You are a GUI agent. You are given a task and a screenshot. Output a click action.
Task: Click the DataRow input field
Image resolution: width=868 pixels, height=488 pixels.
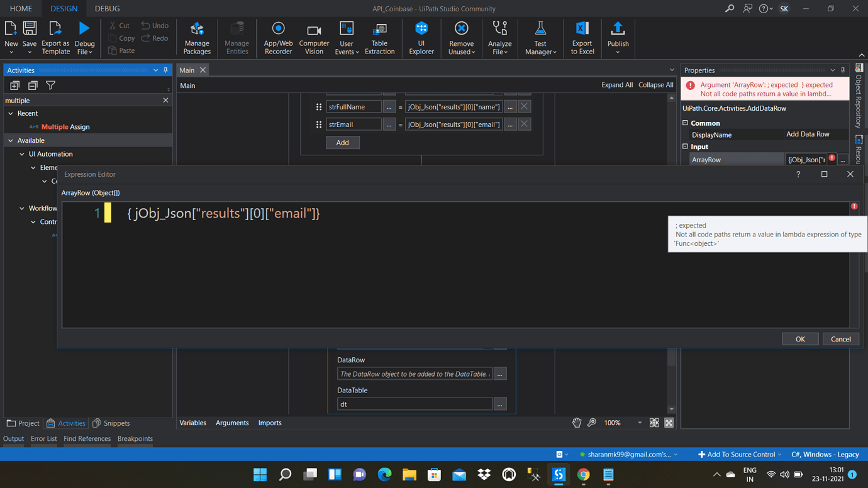click(x=415, y=374)
